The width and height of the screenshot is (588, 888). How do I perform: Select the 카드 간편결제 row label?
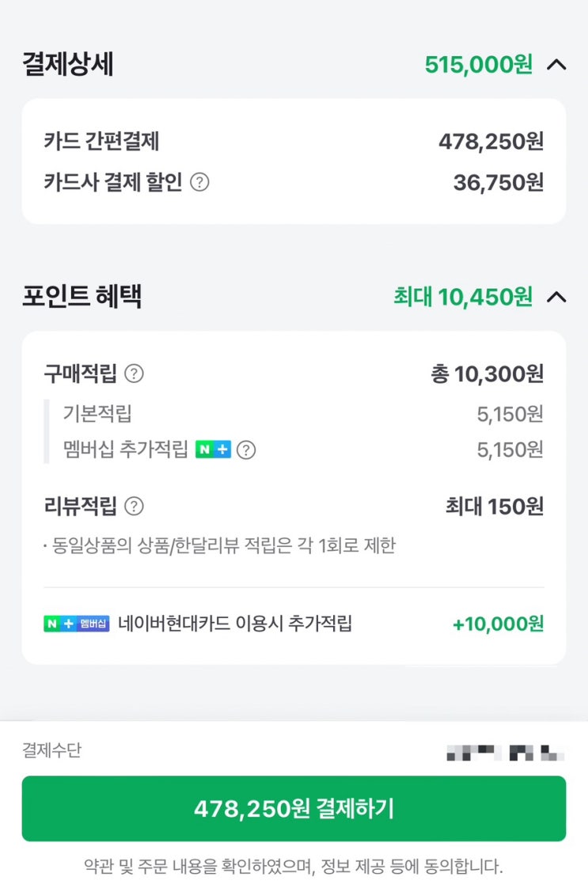coord(102,142)
